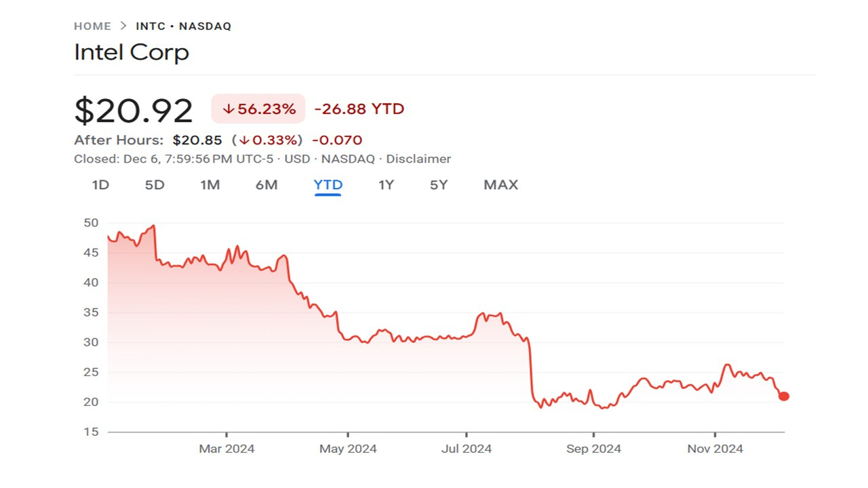Go to the HOME breadcrumb link

pyautogui.click(x=92, y=26)
